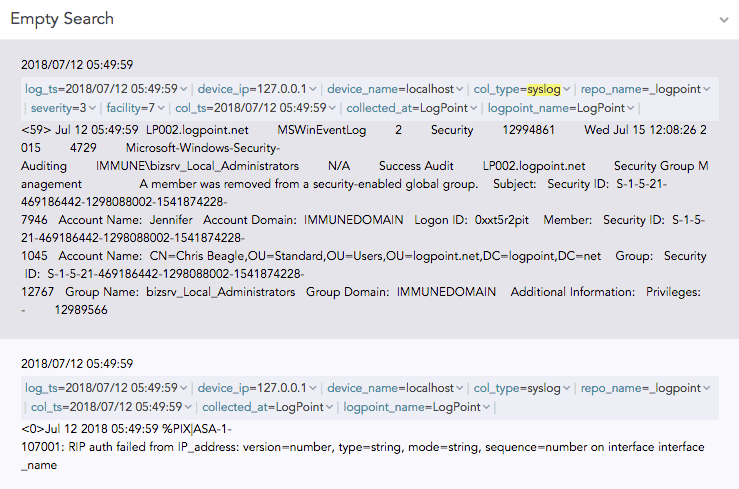739x489 pixels.
Task: Click the Empty Search title
Action: pyautogui.click(x=62, y=19)
